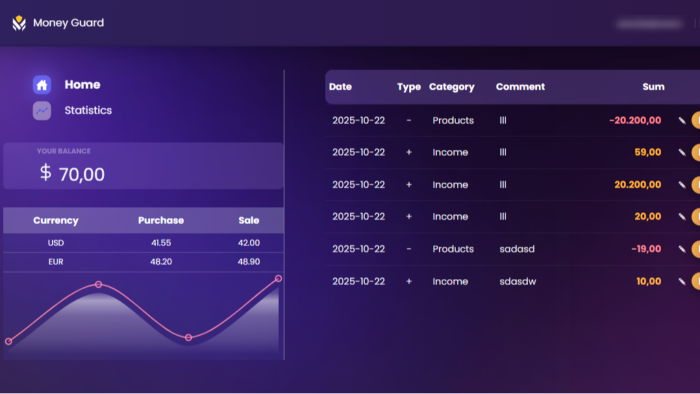
Task: Open the Statistics navigation link
Action: pos(88,111)
